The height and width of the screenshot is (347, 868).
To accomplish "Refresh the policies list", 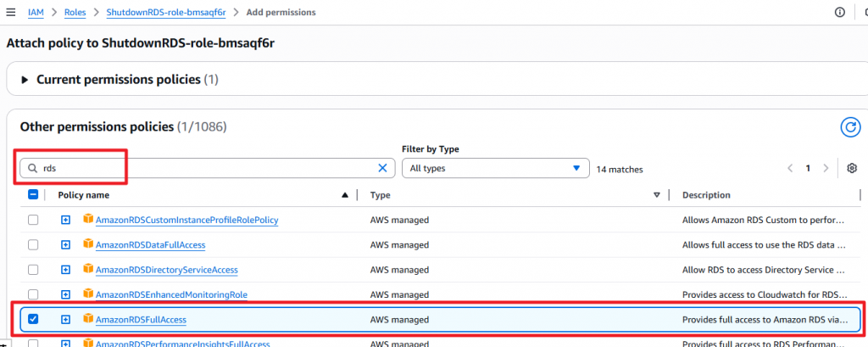I will coord(851,127).
